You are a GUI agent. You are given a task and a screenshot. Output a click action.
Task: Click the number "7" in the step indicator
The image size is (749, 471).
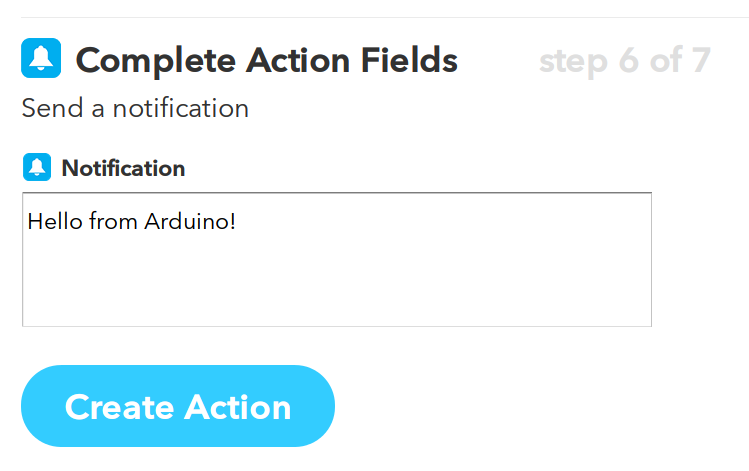coord(697,60)
